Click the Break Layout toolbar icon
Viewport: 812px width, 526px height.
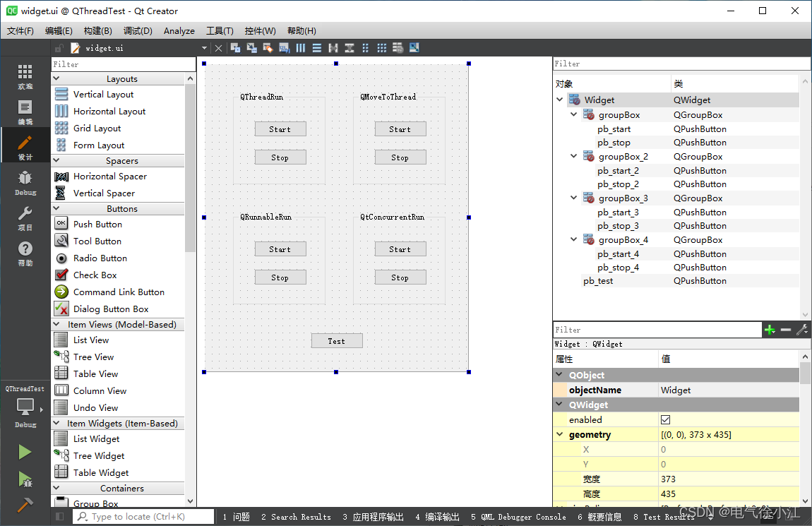[x=398, y=48]
